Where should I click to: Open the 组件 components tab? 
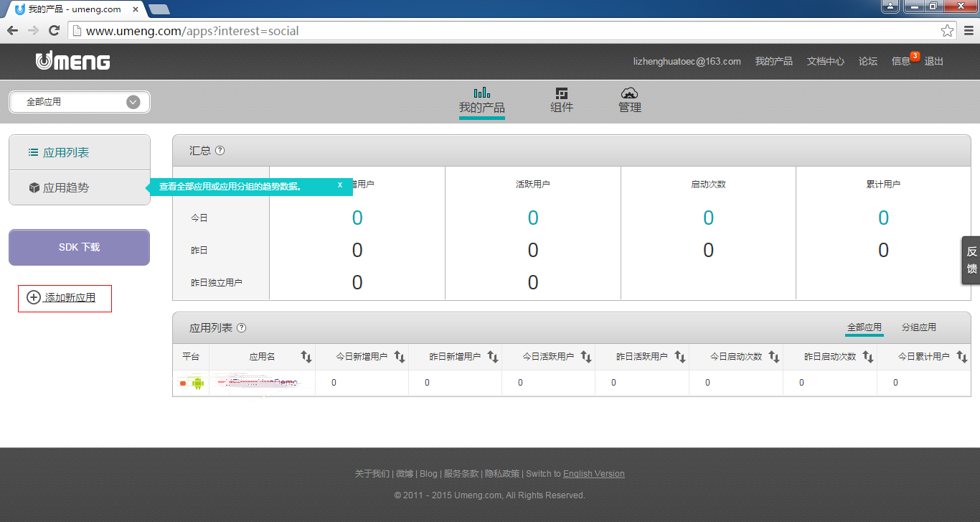[x=562, y=101]
